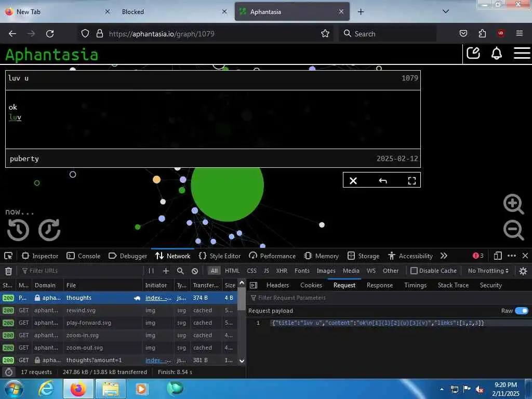Play the graph timeline forward

coord(49,230)
